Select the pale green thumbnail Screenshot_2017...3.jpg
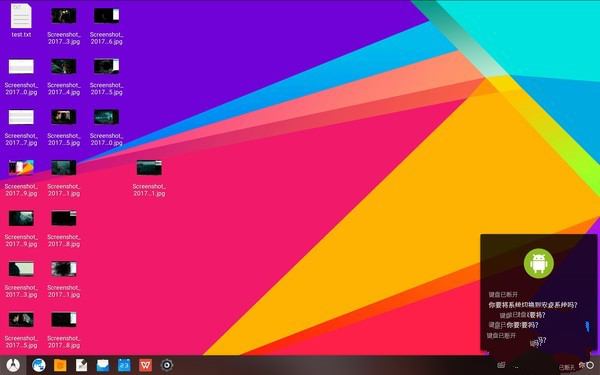600x375 pixels. tap(21, 279)
